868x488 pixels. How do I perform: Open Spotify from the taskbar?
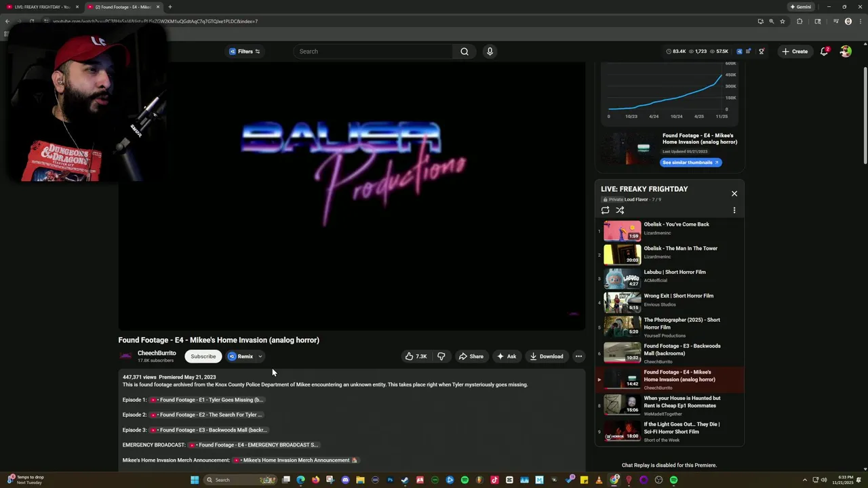(x=465, y=480)
